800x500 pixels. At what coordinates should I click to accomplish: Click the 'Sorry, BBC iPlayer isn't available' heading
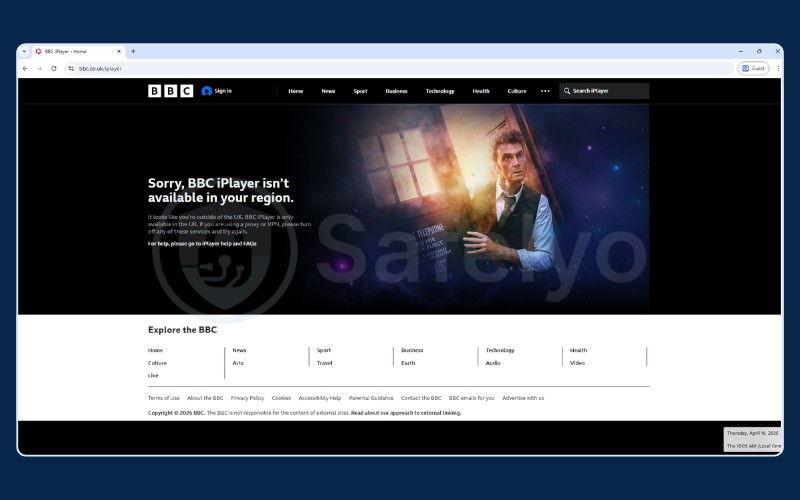(221, 190)
